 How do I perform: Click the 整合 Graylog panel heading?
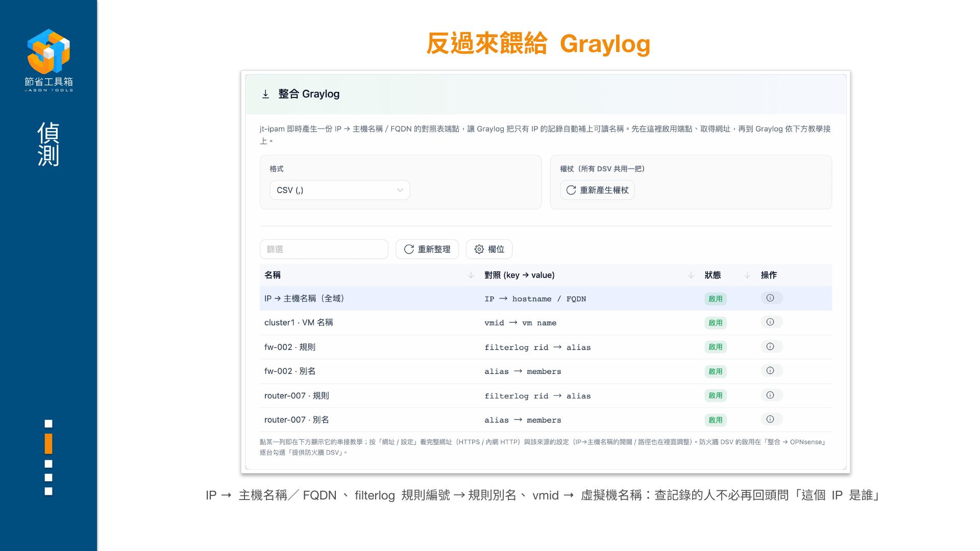[309, 94]
